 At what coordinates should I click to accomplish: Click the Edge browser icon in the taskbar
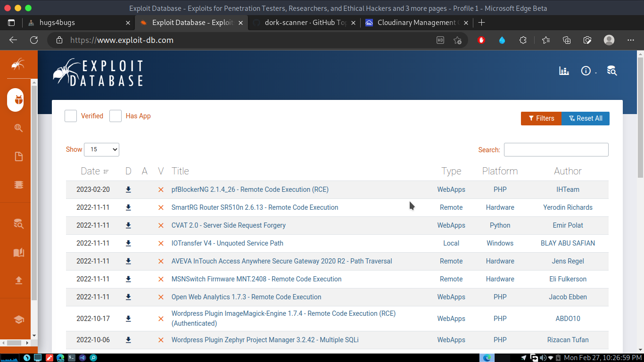point(487,358)
